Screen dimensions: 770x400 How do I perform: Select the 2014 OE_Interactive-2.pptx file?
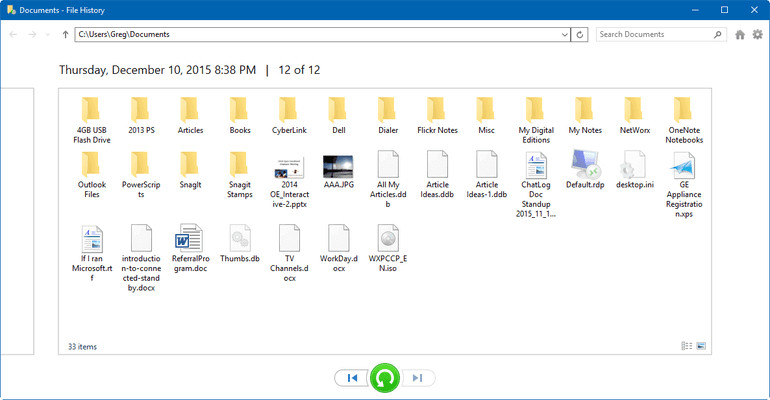coord(289,180)
